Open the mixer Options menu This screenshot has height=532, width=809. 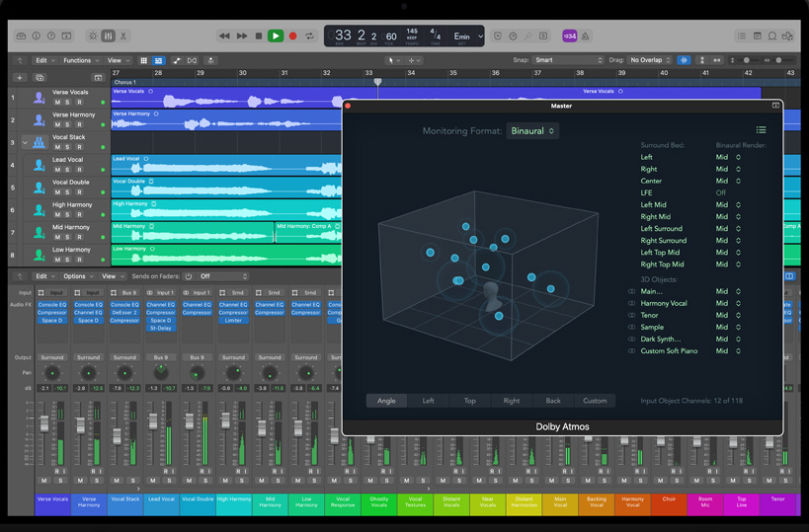tap(78, 276)
